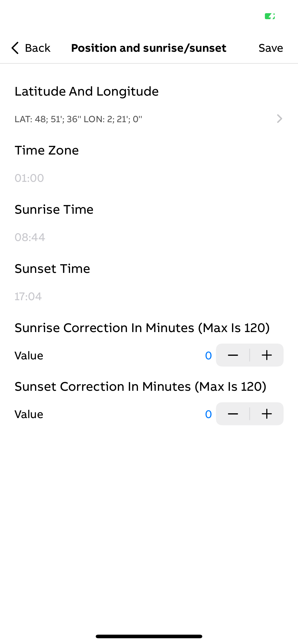Tap the Sunrise Correction In Minutes heading
298x644 pixels.
click(x=142, y=328)
